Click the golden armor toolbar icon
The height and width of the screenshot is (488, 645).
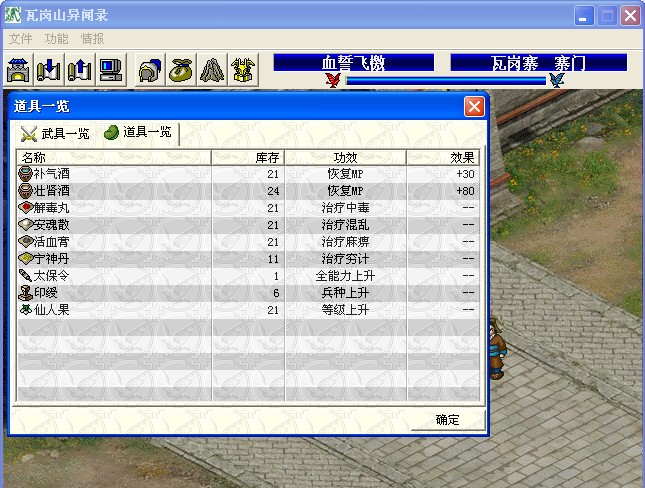(x=243, y=70)
